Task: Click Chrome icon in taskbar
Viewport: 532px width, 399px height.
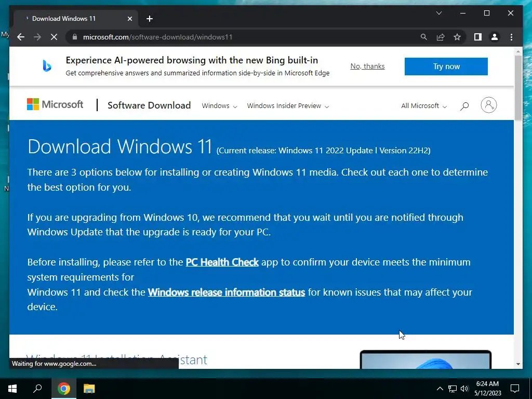Action: tap(63, 389)
